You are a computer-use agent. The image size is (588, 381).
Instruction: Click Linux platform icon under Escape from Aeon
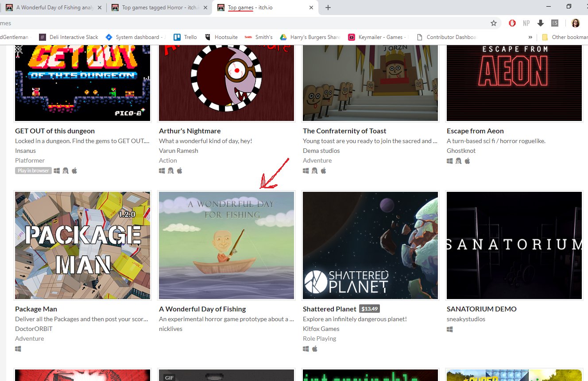[x=458, y=161]
